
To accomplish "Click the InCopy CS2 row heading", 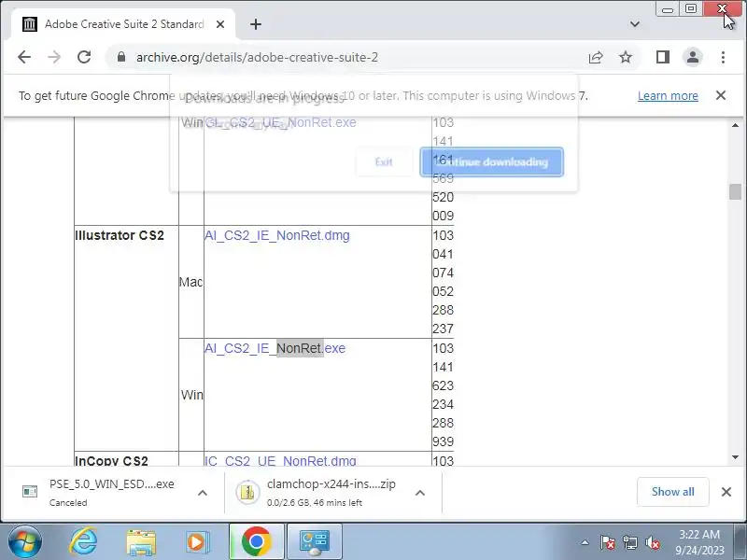I will [111, 461].
